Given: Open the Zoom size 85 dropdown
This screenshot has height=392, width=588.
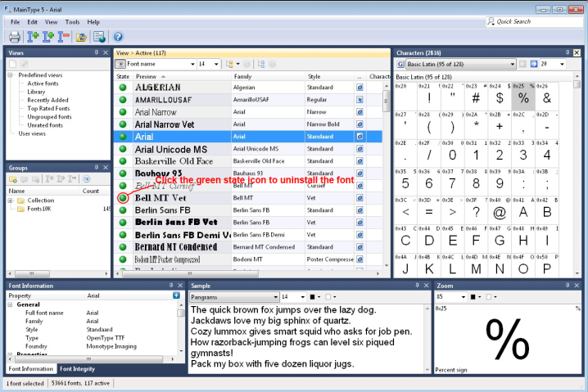Looking at the screenshot, I should pos(464,297).
